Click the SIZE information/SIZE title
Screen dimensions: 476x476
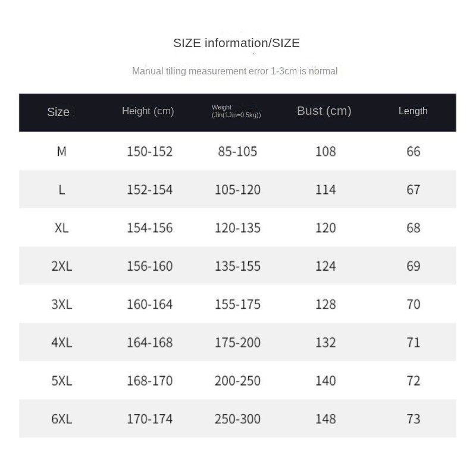pos(236,43)
